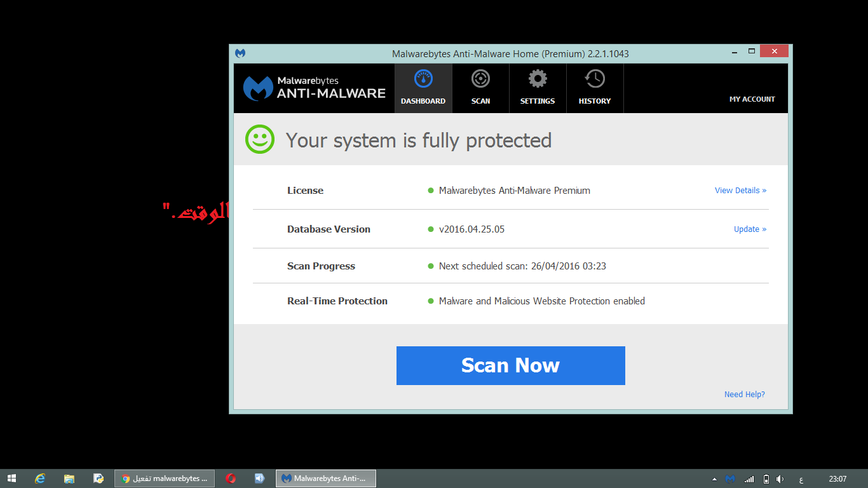Maximize the Malwarebytes window
868x488 pixels.
coord(751,51)
